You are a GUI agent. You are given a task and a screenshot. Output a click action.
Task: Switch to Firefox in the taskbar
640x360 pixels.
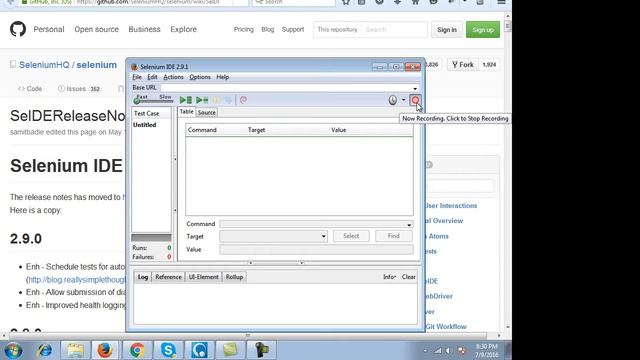(105, 350)
